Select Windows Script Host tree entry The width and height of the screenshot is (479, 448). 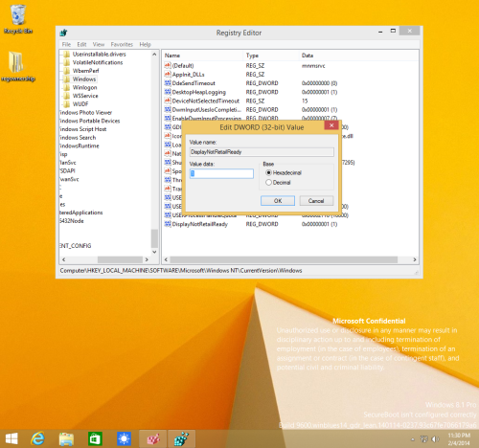(82, 129)
